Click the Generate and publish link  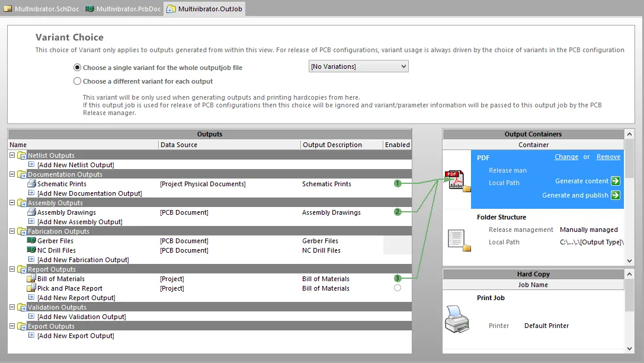coord(575,195)
